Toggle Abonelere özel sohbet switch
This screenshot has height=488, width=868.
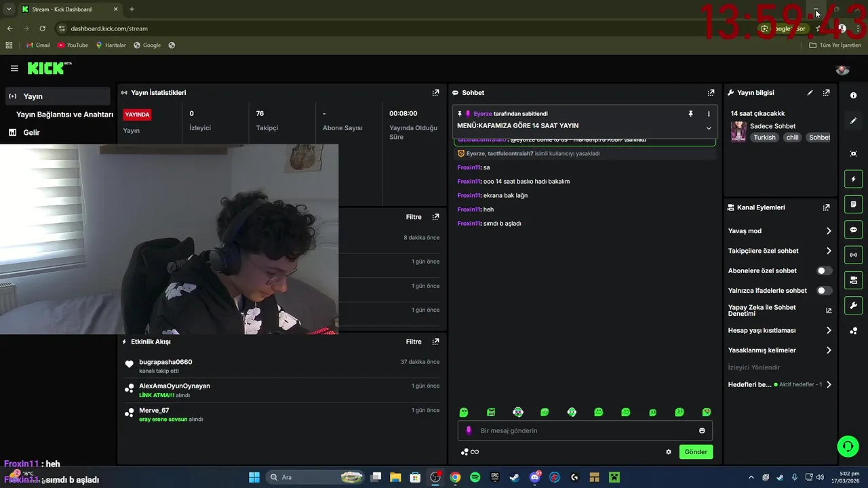tap(824, 270)
